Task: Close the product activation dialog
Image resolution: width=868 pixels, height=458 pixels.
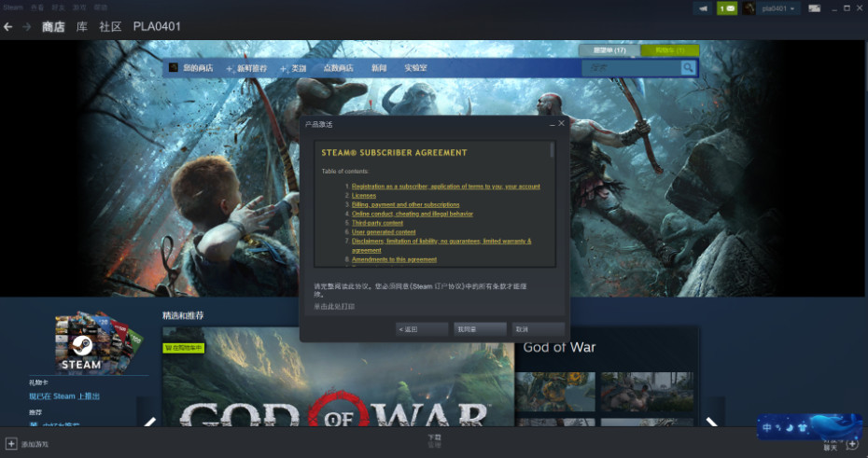Action: (561, 123)
